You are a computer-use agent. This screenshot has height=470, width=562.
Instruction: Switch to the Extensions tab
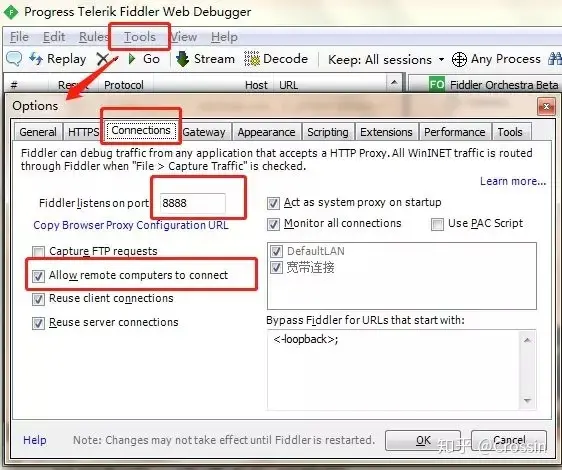click(386, 132)
